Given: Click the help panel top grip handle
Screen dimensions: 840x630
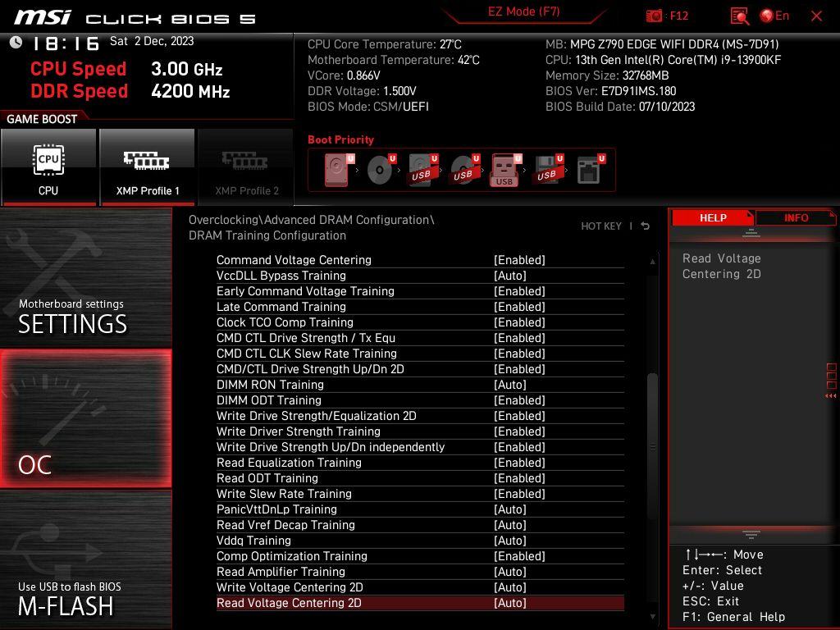Looking at the screenshot, I should click(x=751, y=233).
